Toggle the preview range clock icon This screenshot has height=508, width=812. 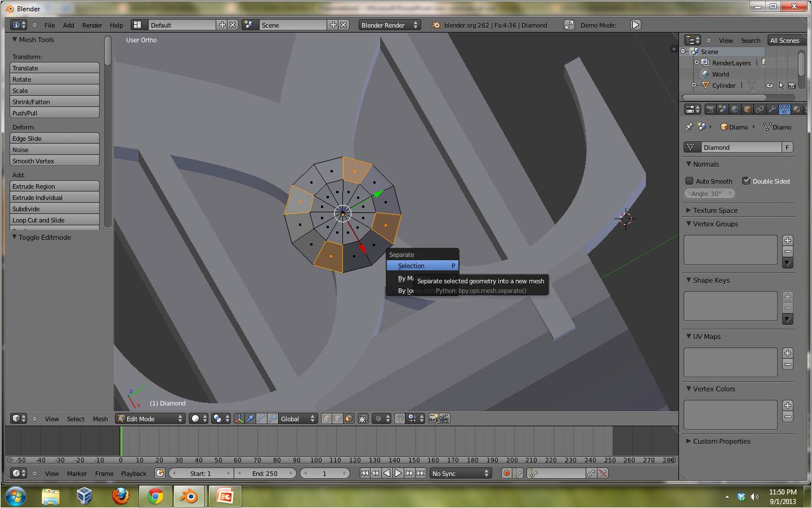coord(160,473)
